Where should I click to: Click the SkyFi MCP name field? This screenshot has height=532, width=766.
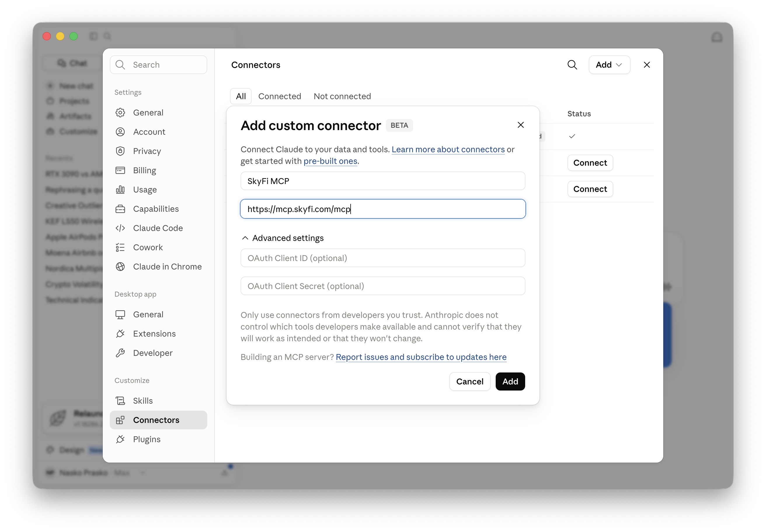pyautogui.click(x=383, y=181)
